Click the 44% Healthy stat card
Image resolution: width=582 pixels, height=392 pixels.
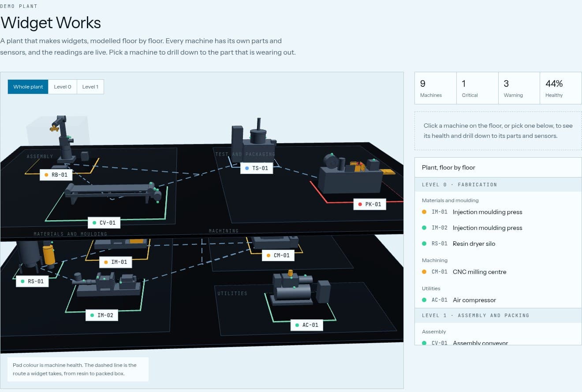(x=561, y=88)
